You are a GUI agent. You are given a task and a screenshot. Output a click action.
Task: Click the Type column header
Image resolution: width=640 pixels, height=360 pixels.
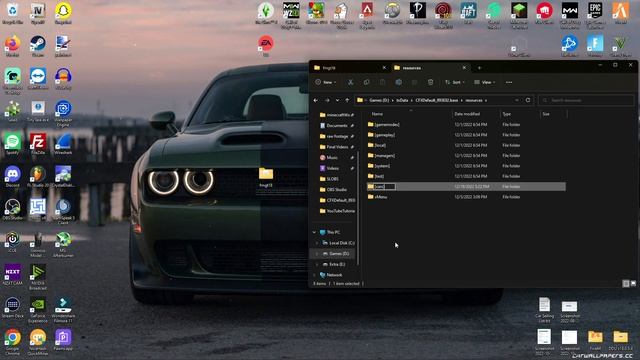pyautogui.click(x=520, y=114)
